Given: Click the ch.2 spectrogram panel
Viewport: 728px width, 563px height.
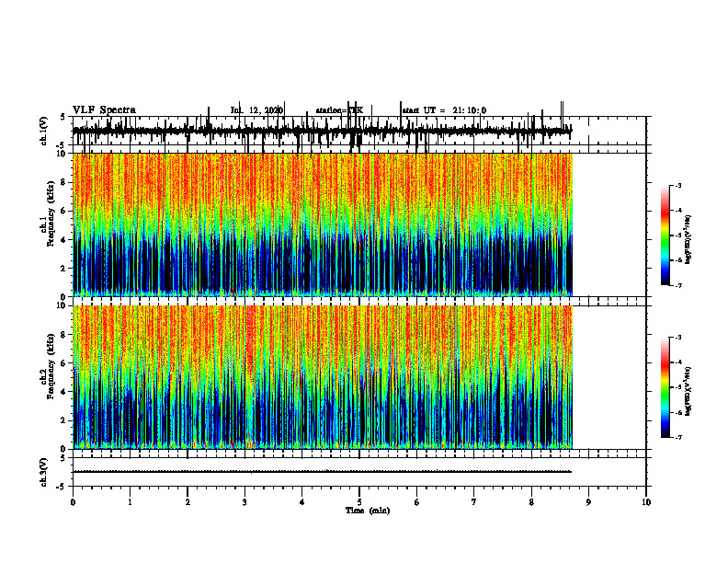Looking at the screenshot, I should point(323,377).
